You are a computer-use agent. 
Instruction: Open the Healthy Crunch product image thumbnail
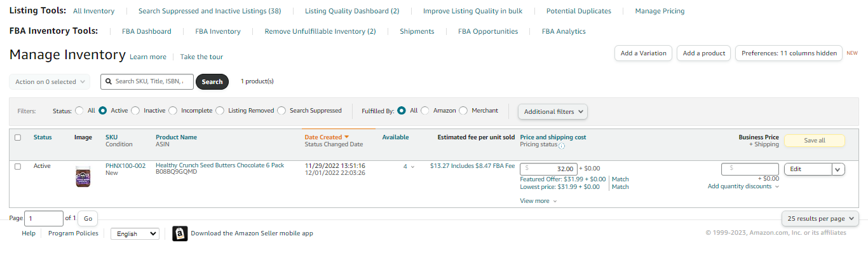point(83,176)
